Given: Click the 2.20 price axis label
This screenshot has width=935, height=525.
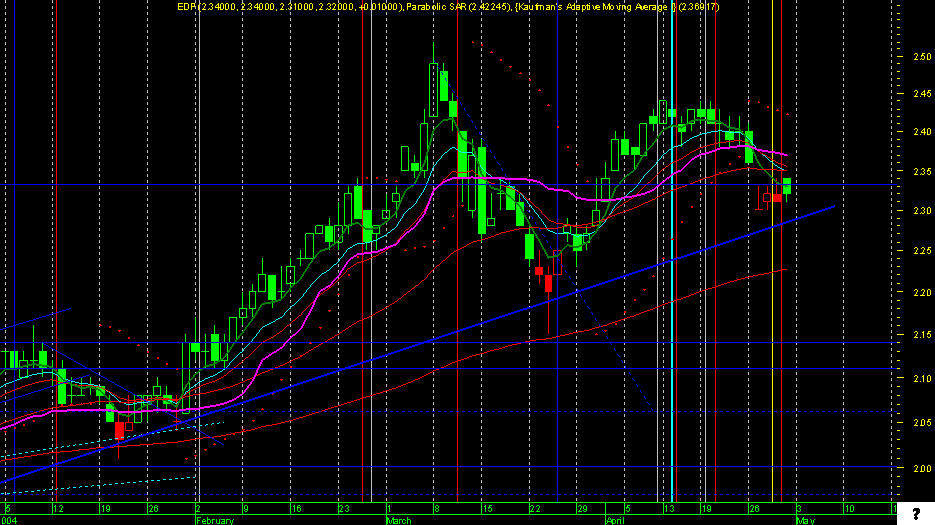Looking at the screenshot, I should [x=922, y=292].
